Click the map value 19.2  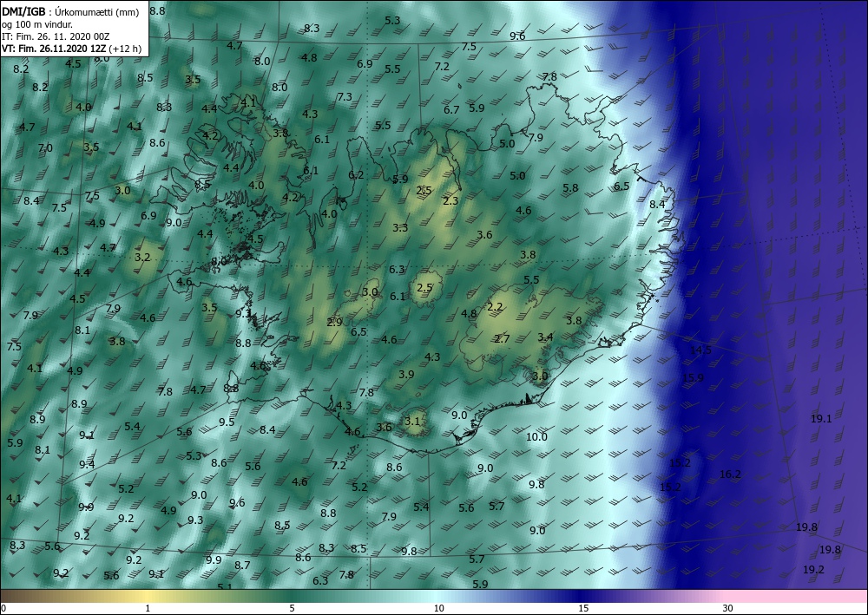coord(813,570)
